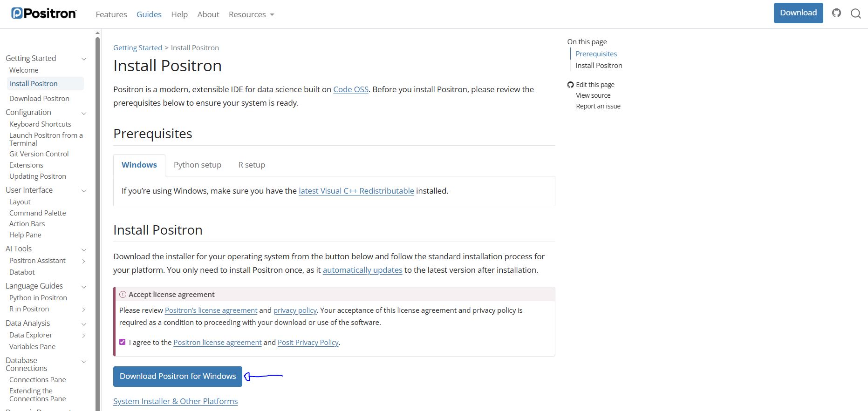Expand the R in Positron submenu
The image size is (868, 411).
[x=84, y=310]
